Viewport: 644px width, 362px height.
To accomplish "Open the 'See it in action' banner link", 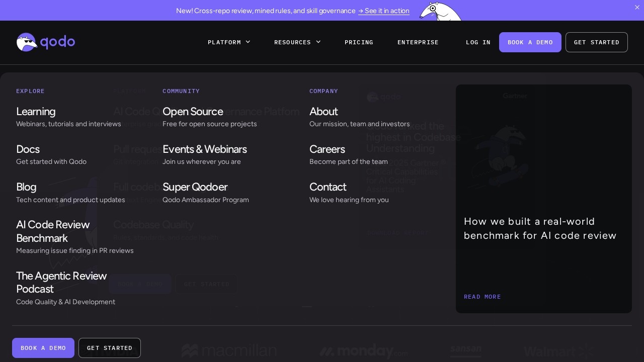I will [x=384, y=11].
